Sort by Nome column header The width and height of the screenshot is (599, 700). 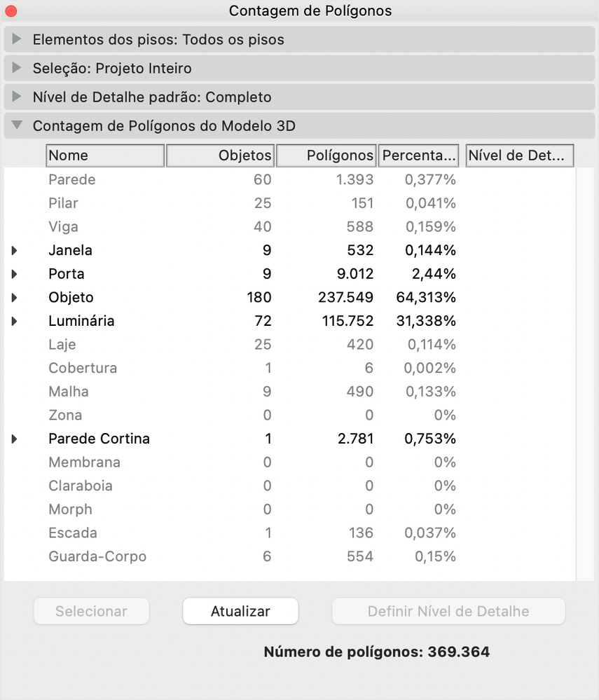click(105, 156)
